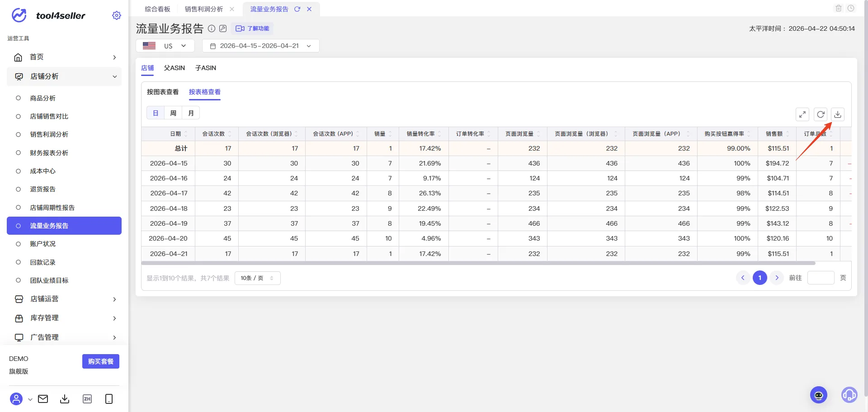The image size is (868, 412).
Task: Open the mobile app icon
Action: (x=109, y=399)
